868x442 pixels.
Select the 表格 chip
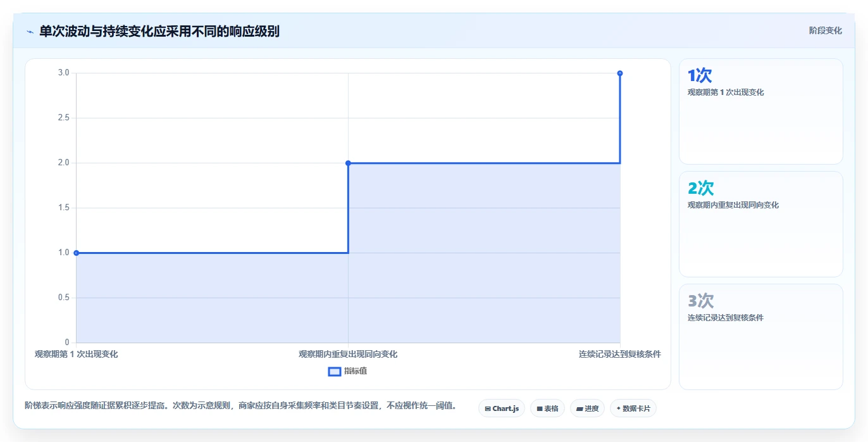coord(547,408)
